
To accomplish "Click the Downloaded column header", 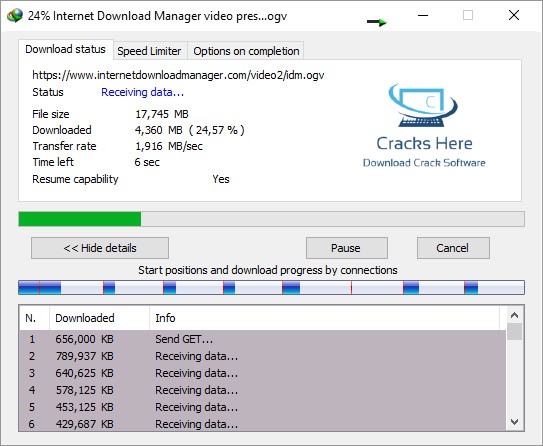I will click(x=99, y=318).
